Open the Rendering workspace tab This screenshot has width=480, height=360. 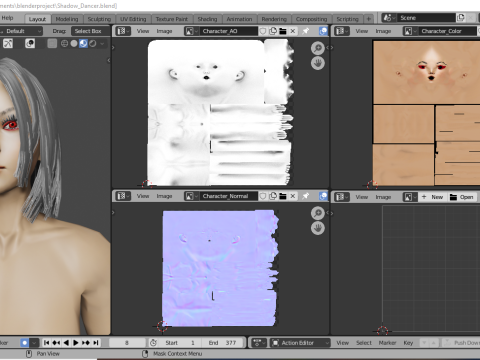tap(274, 19)
